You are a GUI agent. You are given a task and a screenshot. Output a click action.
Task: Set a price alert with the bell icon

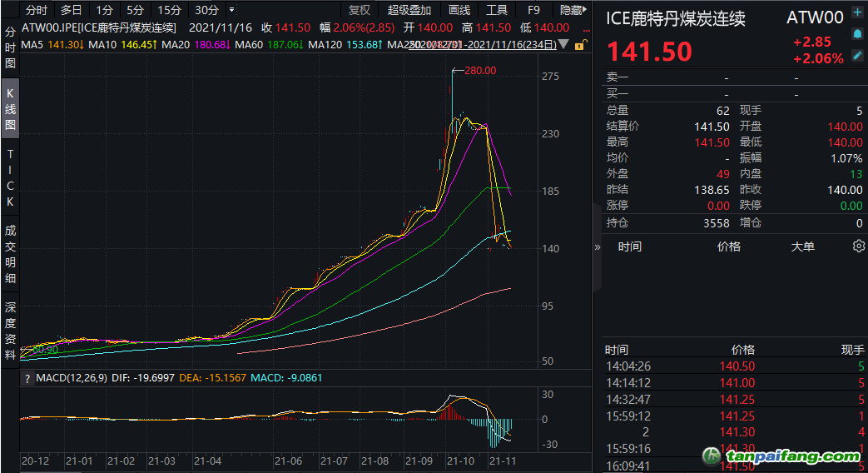(x=857, y=34)
